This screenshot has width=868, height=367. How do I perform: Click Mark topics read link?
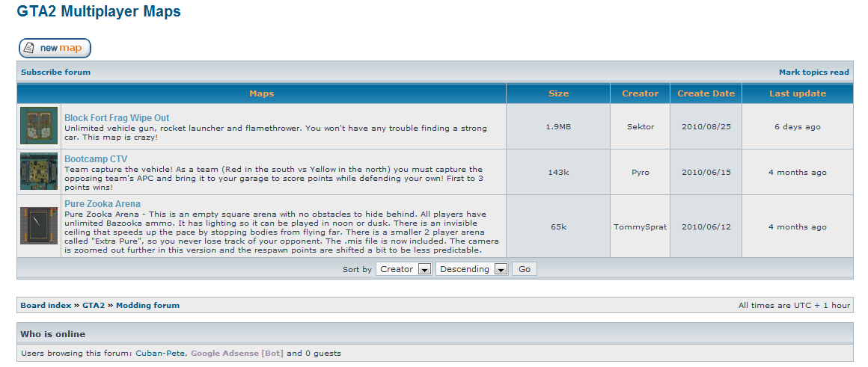[813, 73]
